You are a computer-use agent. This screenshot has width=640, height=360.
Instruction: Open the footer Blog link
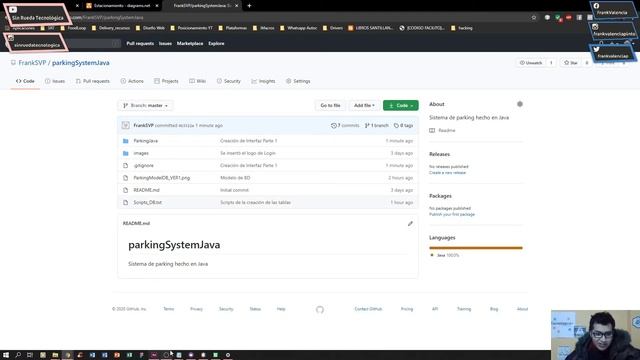[x=494, y=309]
